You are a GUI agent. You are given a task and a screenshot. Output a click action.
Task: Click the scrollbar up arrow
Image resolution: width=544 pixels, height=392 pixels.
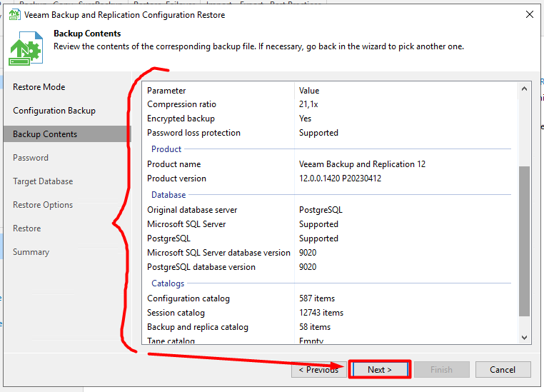coord(524,89)
